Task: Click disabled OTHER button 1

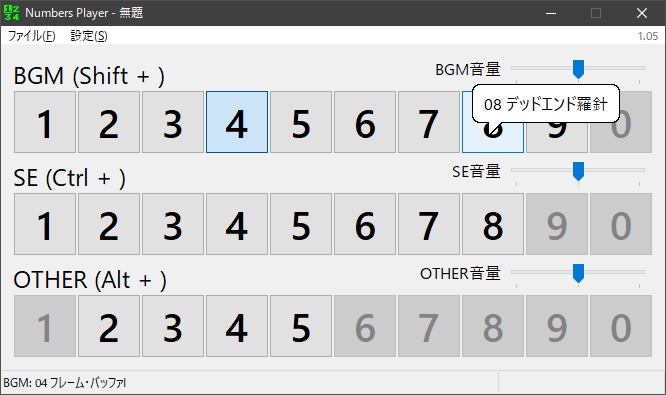Action: [45, 326]
